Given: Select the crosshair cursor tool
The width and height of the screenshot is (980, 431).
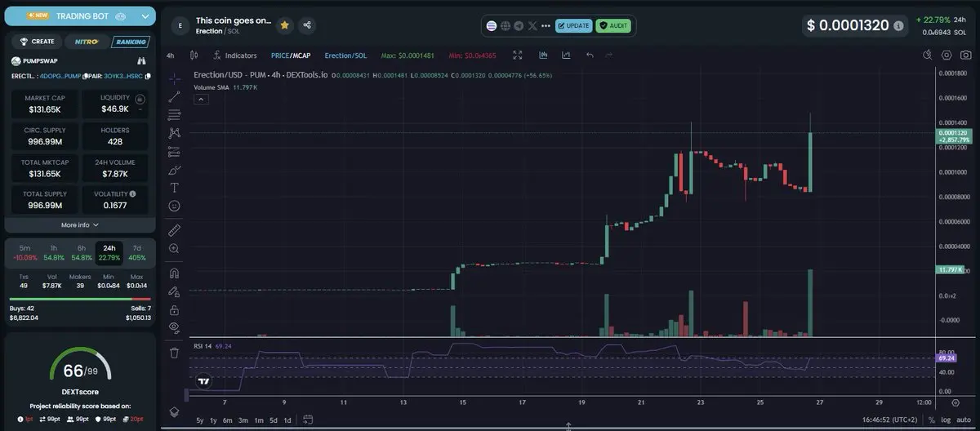Looking at the screenshot, I should 174,78.
